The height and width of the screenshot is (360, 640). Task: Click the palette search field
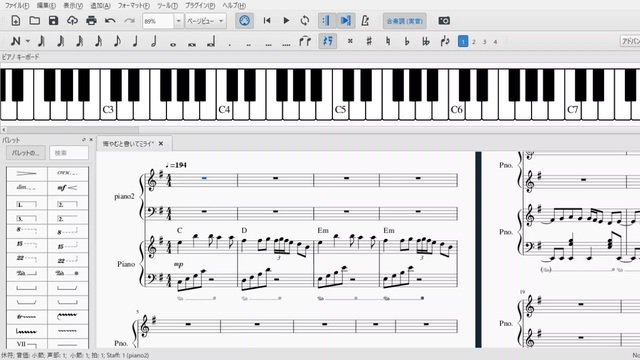(x=69, y=153)
